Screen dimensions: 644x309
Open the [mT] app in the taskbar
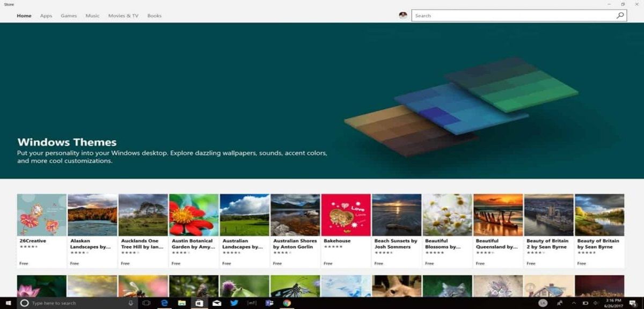(x=252, y=303)
